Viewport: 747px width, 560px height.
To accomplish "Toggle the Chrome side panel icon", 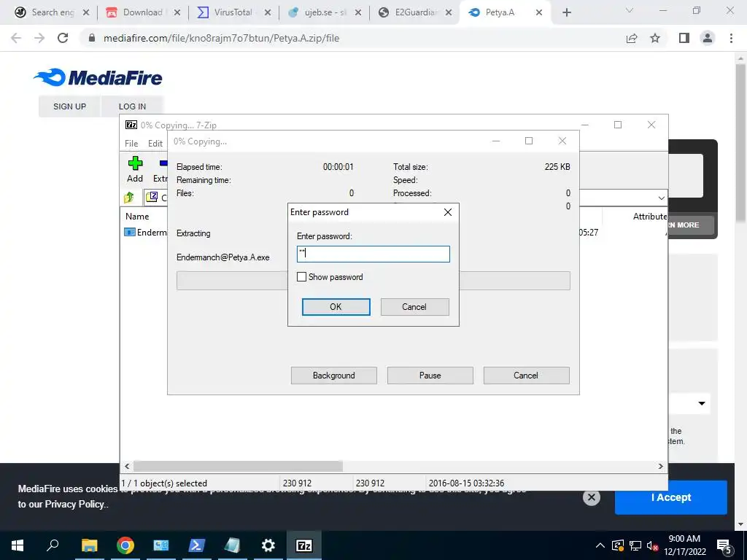I will pyautogui.click(x=684, y=38).
